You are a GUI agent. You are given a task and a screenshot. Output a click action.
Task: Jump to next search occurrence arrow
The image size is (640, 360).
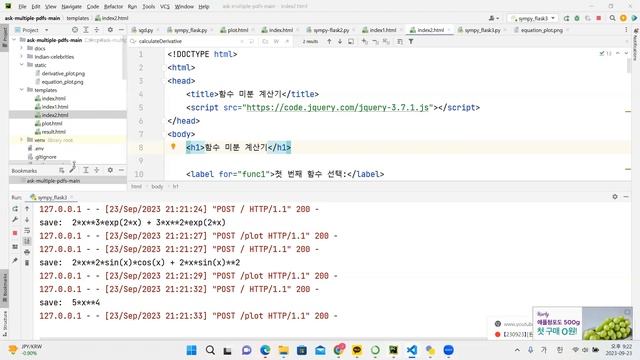pos(340,41)
